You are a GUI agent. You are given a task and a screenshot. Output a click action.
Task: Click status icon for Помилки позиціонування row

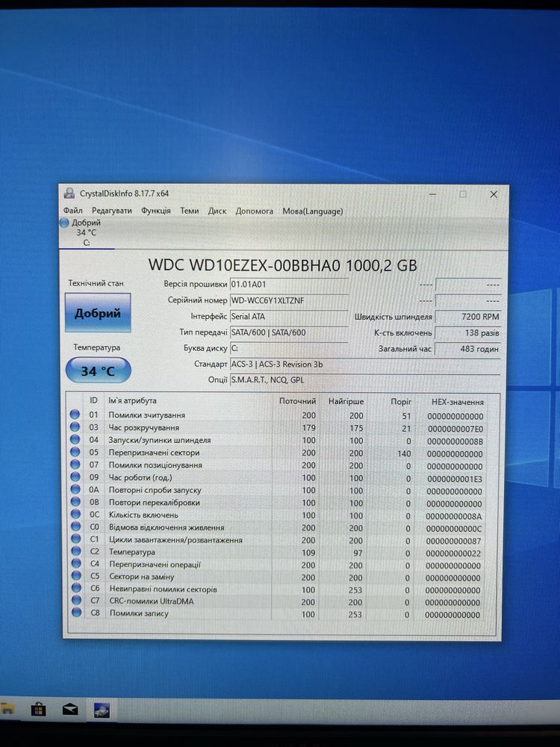[x=75, y=465]
